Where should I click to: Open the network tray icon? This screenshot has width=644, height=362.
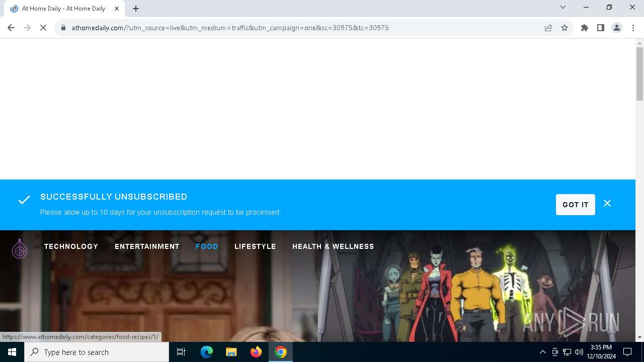[x=567, y=352]
